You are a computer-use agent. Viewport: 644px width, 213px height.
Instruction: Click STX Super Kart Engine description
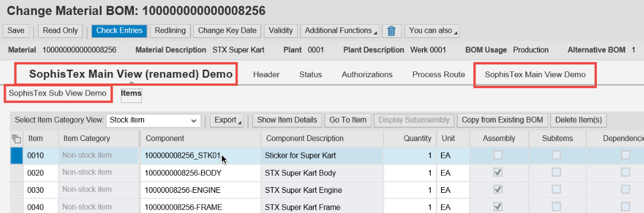pyautogui.click(x=304, y=190)
